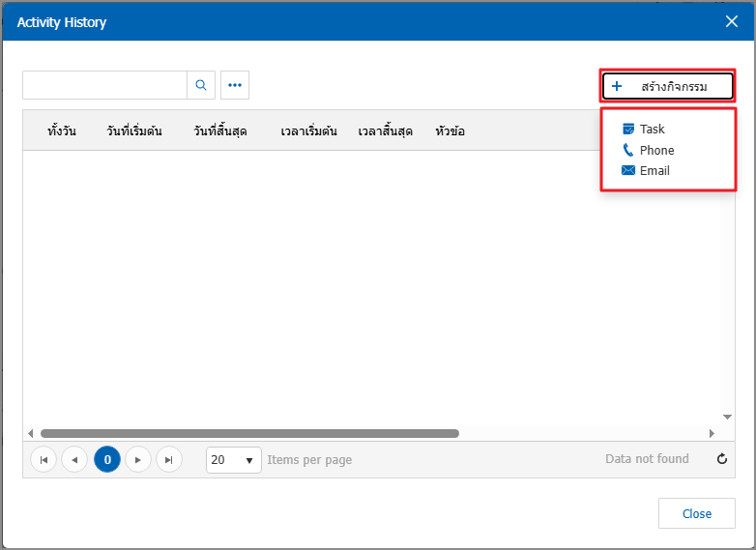Open the items per page dropdown
This screenshot has width=756, height=550.
coord(233,460)
